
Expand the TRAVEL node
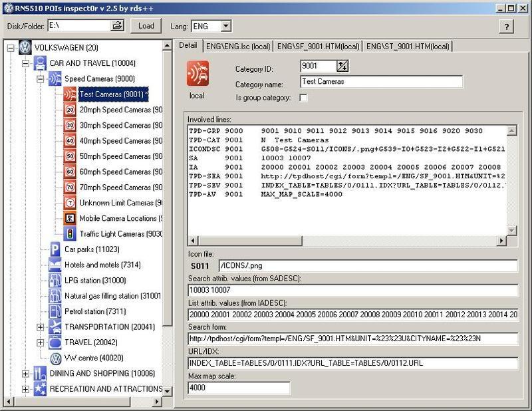click(x=41, y=342)
